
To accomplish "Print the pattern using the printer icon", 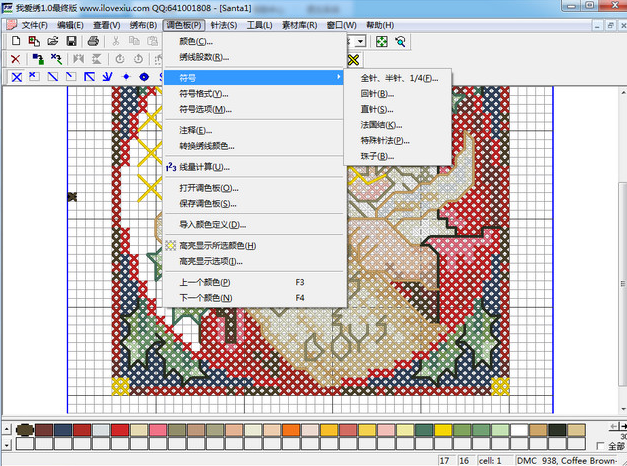I will pyautogui.click(x=93, y=41).
